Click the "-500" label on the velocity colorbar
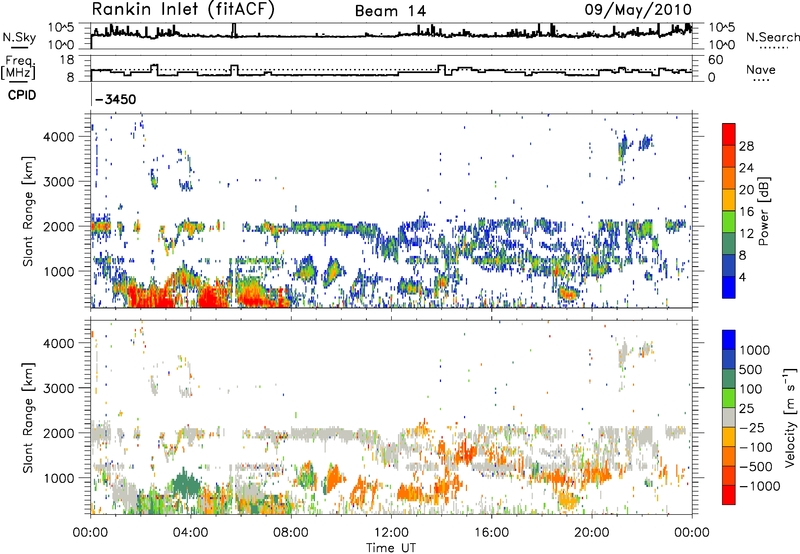The height and width of the screenshot is (554, 800). pyautogui.click(x=756, y=466)
